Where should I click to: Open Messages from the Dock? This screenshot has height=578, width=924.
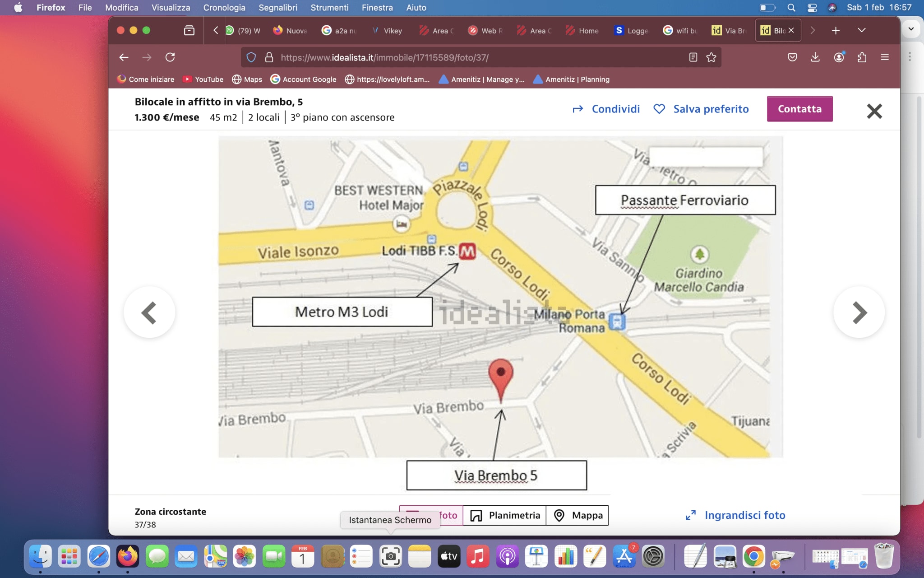(157, 556)
